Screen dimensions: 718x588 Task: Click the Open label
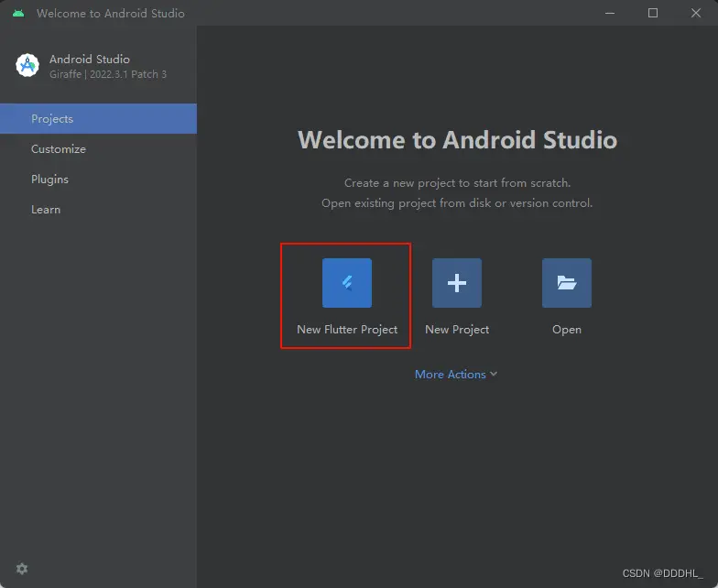(566, 330)
